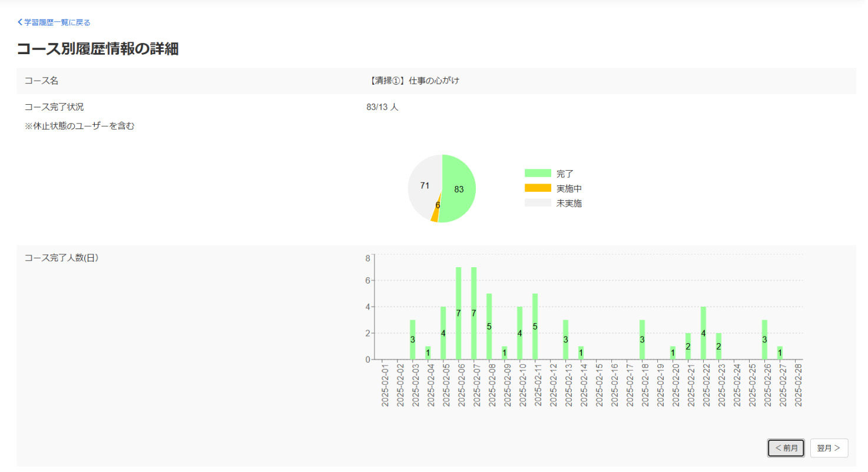The width and height of the screenshot is (868, 472).
Task: Click the orange 実施中 legend swatch
Action: click(538, 188)
